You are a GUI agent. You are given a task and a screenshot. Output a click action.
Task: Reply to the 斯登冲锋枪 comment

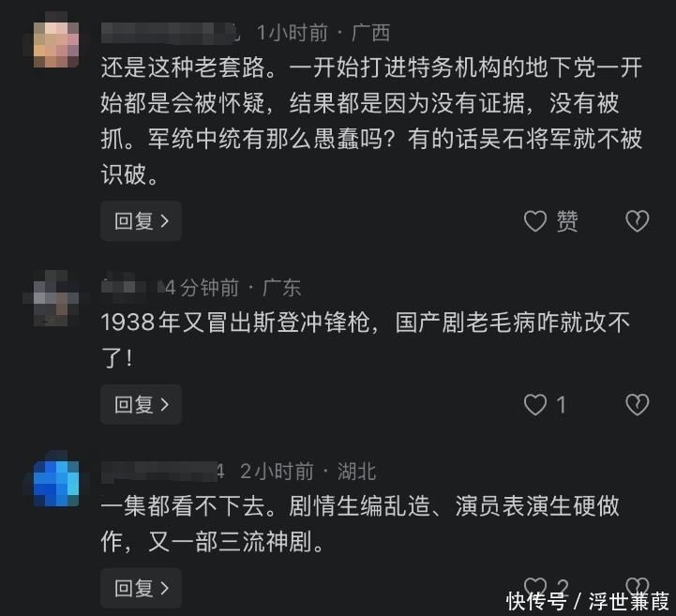(x=141, y=404)
